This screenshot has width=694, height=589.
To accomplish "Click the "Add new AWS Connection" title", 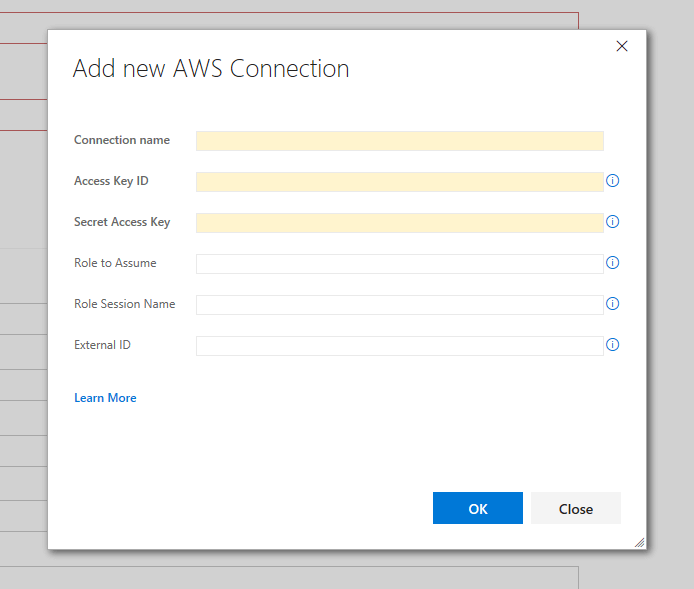I will pos(211,69).
